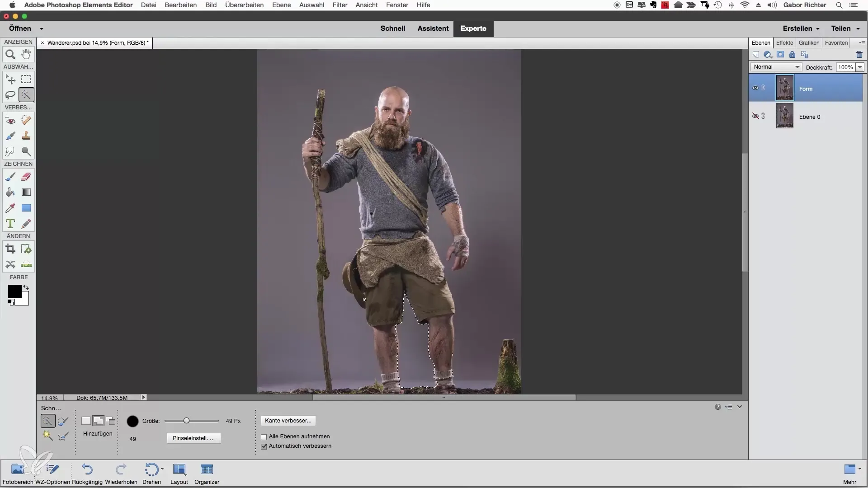The height and width of the screenshot is (488, 868).
Task: Open the Filter menu
Action: click(x=340, y=5)
